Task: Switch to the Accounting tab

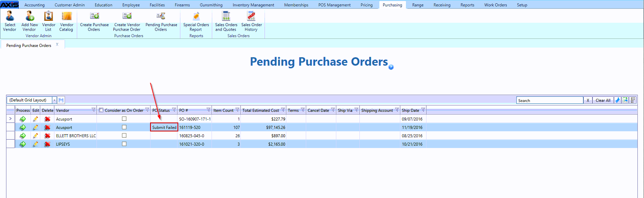Action: coord(34,5)
